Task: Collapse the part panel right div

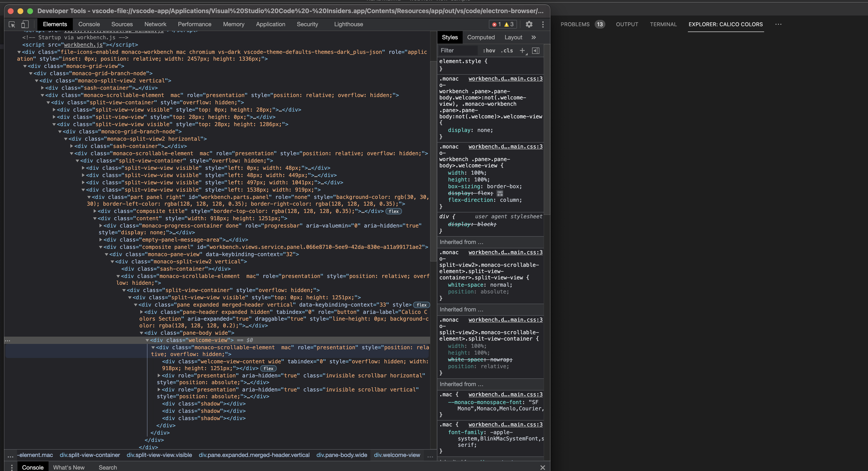Action: click(x=89, y=197)
